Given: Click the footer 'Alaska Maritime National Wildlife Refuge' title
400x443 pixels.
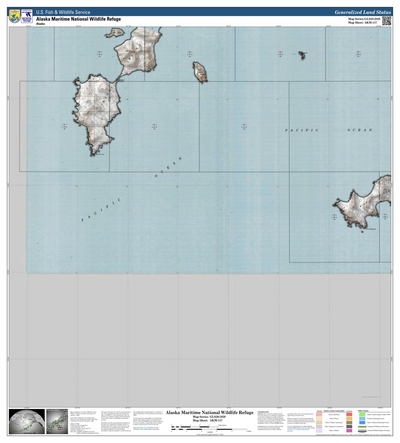Looking at the screenshot, I should coord(210,413).
